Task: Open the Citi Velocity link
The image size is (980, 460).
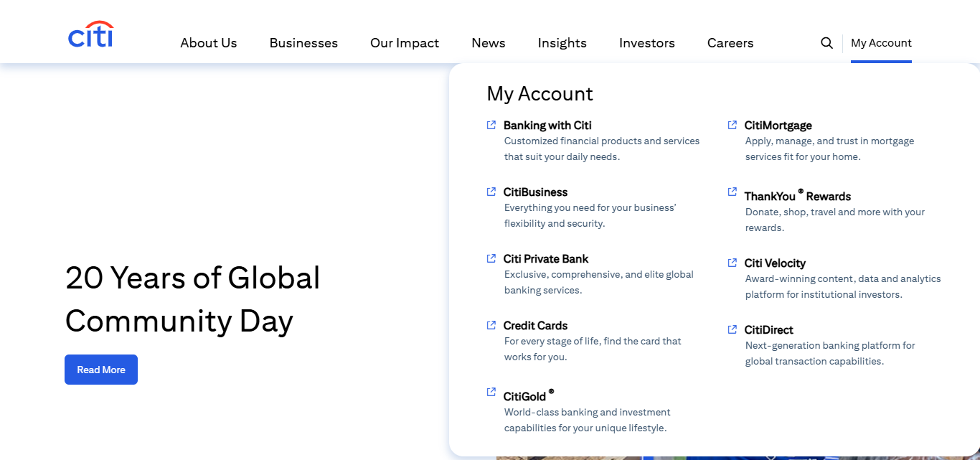Action: (775, 263)
